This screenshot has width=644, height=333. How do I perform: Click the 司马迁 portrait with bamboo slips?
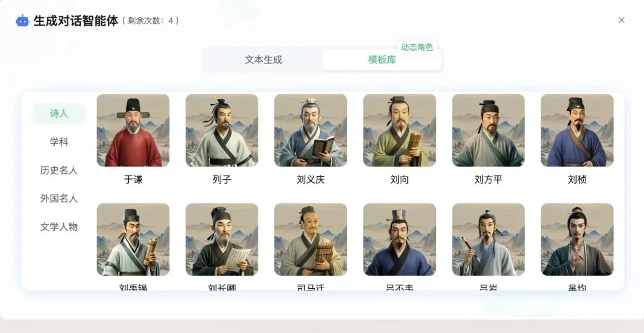point(311,239)
